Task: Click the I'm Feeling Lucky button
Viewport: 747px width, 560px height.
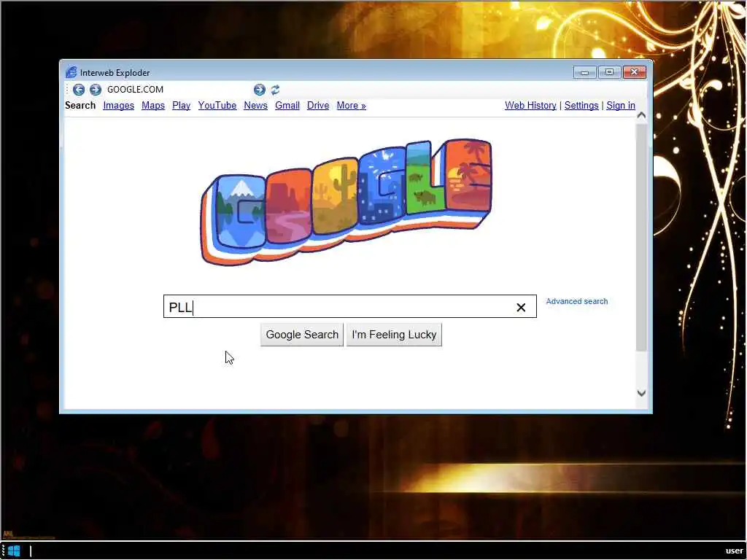Action: coord(394,335)
